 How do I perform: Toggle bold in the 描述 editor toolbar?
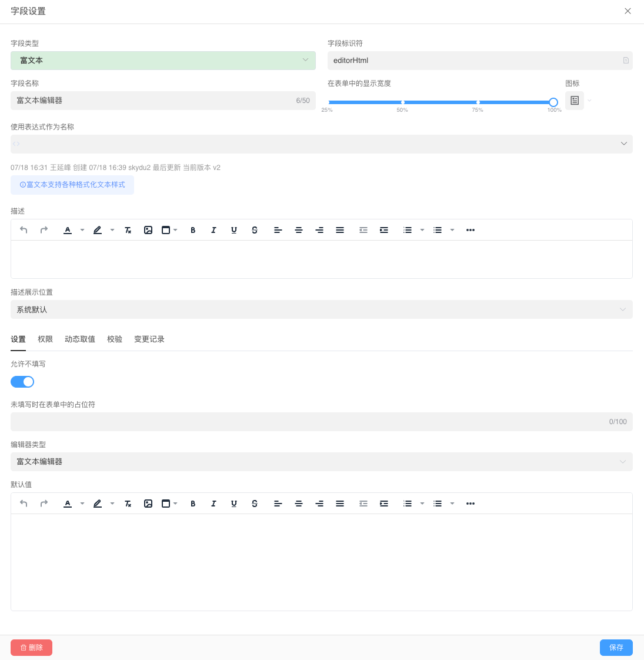click(193, 230)
